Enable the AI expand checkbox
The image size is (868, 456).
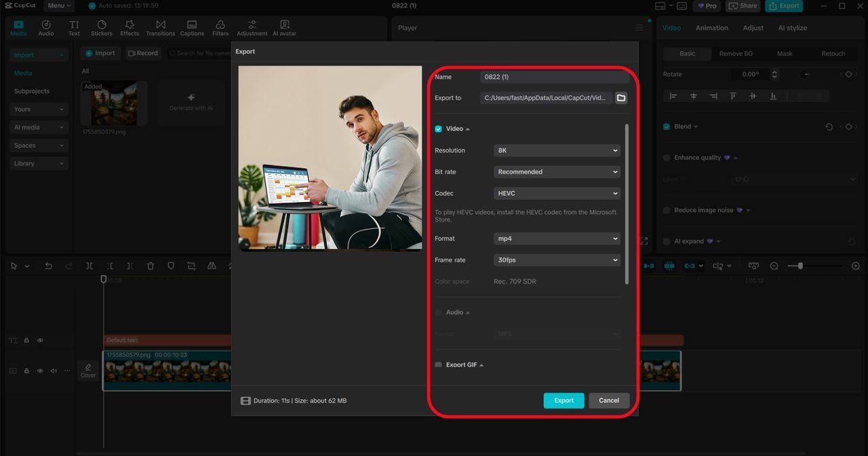(x=667, y=241)
